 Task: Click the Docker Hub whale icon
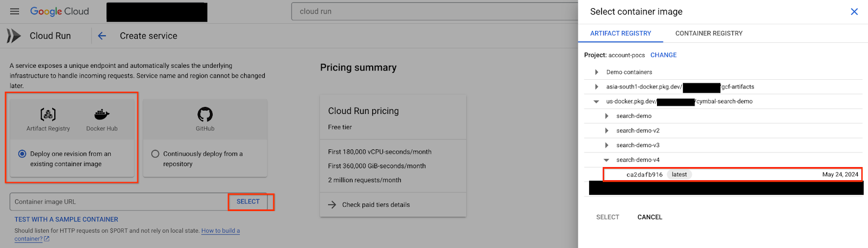click(101, 115)
